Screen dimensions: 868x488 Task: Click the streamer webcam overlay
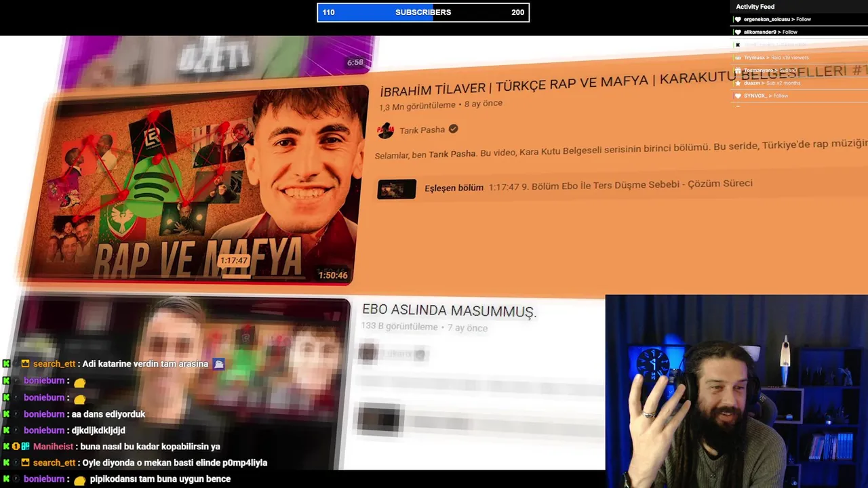[736, 391]
